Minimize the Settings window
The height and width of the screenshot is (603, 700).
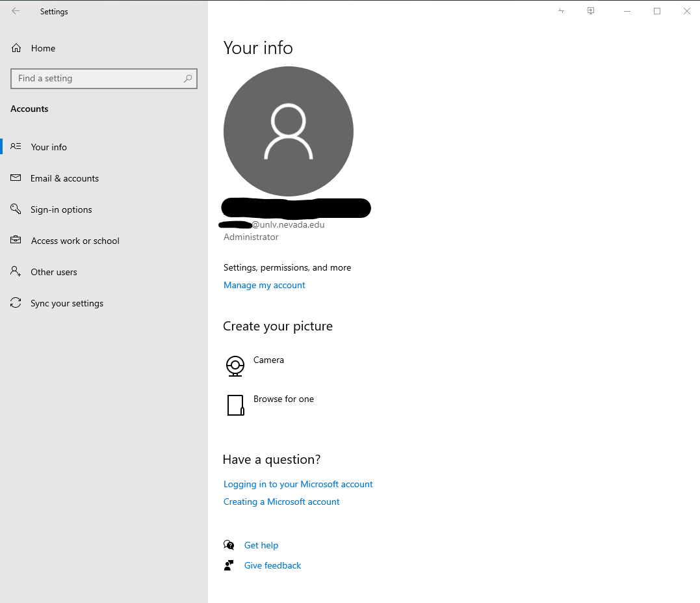[x=627, y=11]
